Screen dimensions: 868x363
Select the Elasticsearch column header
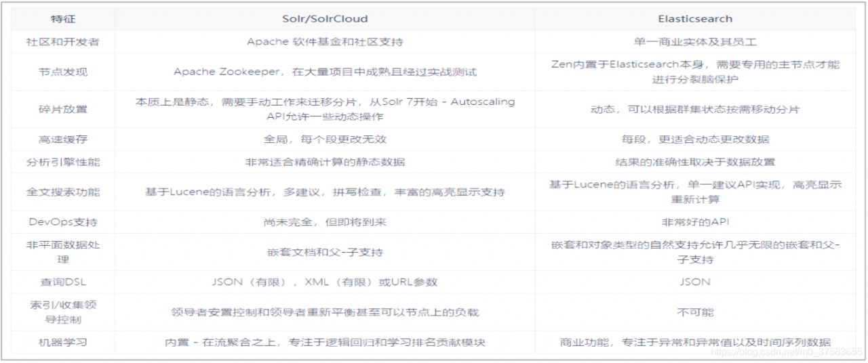click(695, 19)
